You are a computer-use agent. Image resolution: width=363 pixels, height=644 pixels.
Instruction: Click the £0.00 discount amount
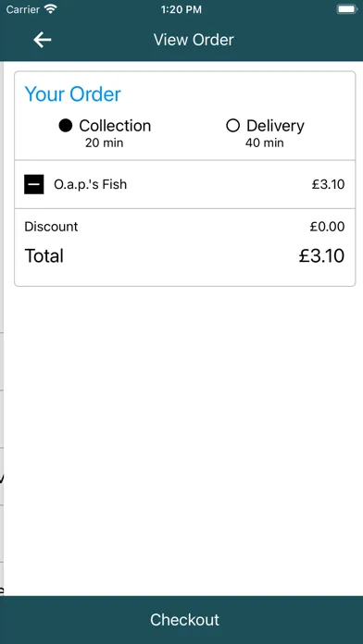pos(327,227)
